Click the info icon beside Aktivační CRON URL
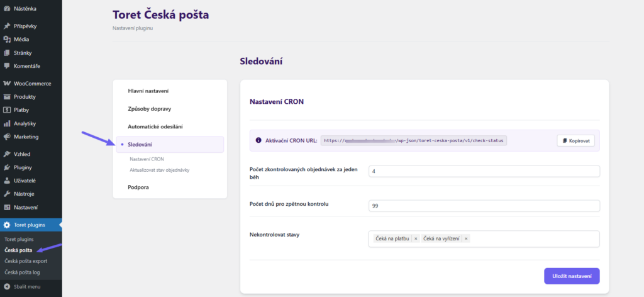 point(258,140)
